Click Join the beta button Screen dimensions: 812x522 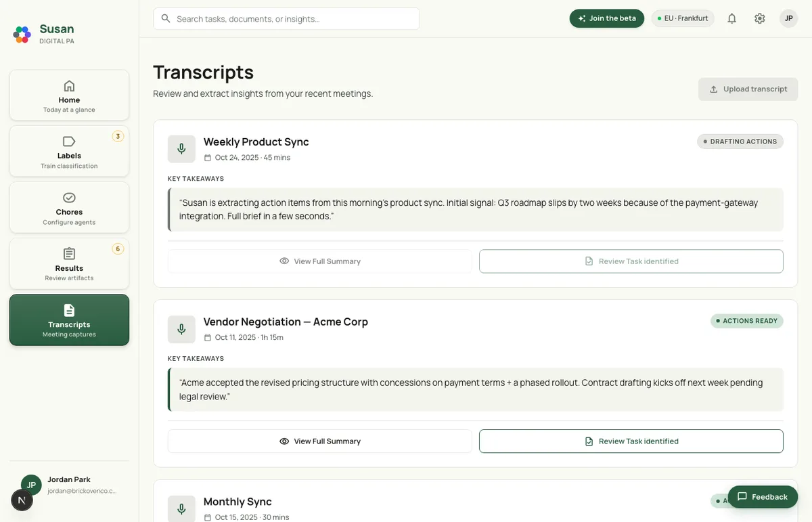point(607,18)
